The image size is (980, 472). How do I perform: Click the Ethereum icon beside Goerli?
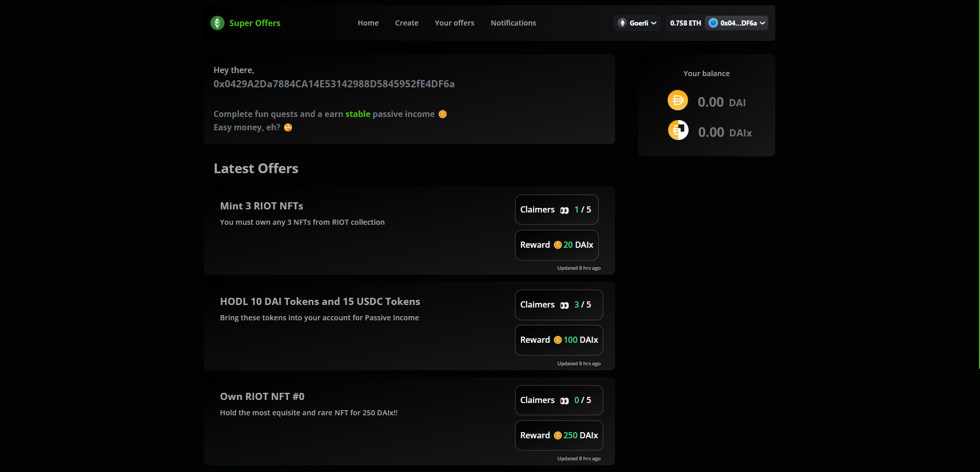622,23
